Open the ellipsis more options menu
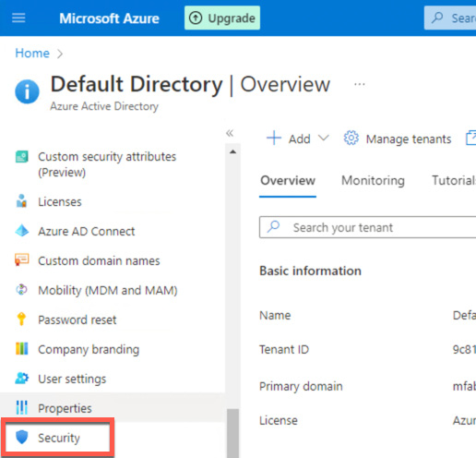The width and height of the screenshot is (476, 458). click(x=360, y=84)
